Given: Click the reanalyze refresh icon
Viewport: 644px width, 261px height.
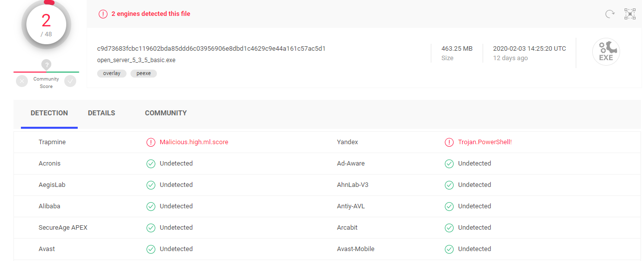Looking at the screenshot, I should (610, 14).
